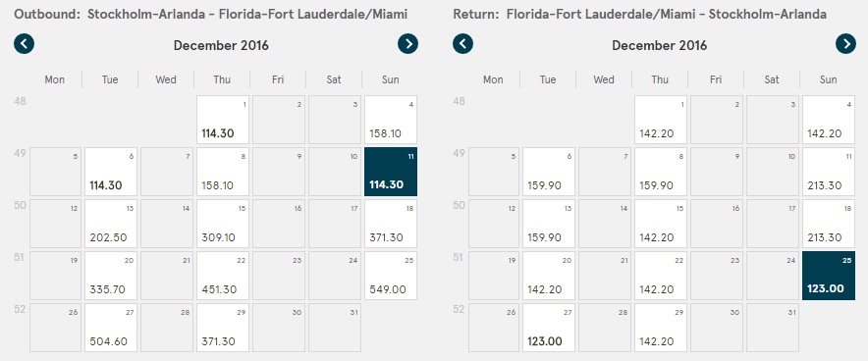This screenshot has height=361, width=868.
Task: Pick return December 11 fare 213.30
Action: click(x=829, y=172)
